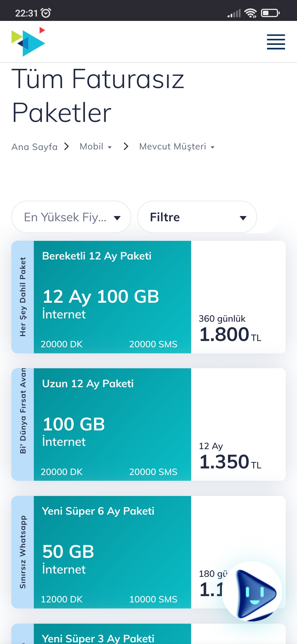Open the hamburger menu
This screenshot has height=644, width=297.
pos(276,42)
